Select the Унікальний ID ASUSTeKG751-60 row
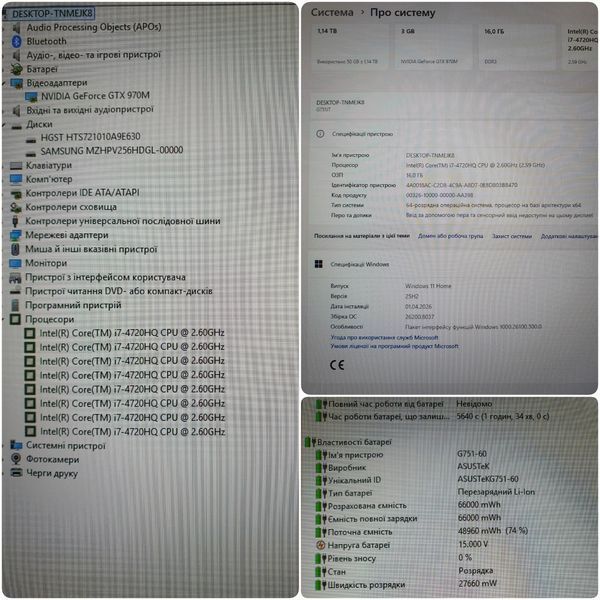 pos(417,480)
